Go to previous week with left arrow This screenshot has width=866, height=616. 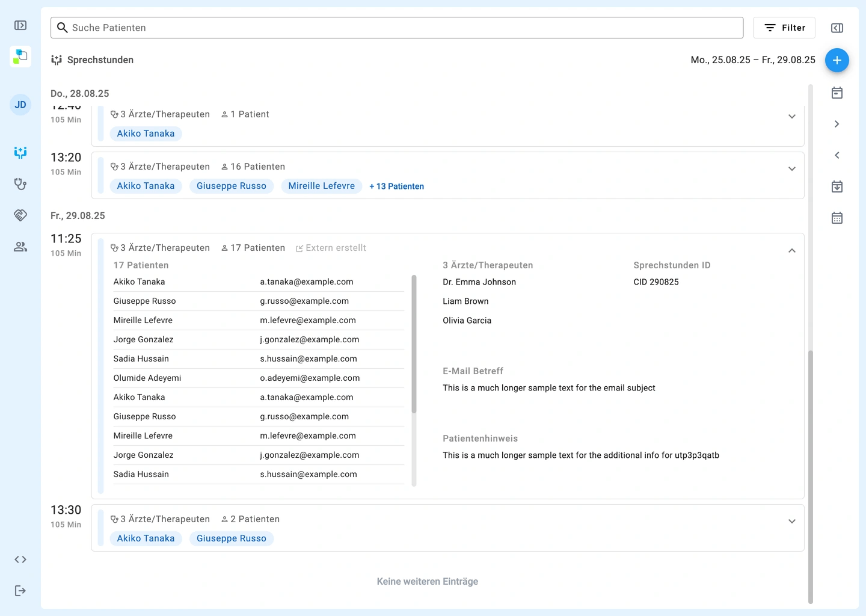(x=837, y=155)
